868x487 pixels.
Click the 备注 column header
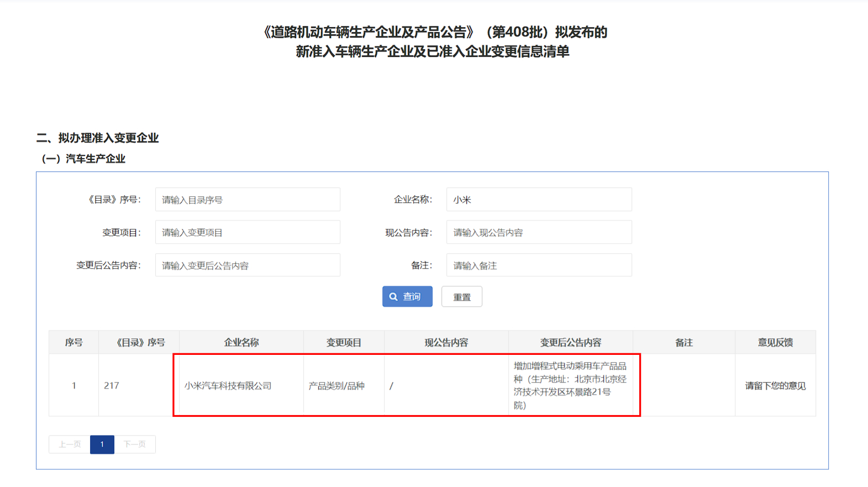(x=684, y=342)
